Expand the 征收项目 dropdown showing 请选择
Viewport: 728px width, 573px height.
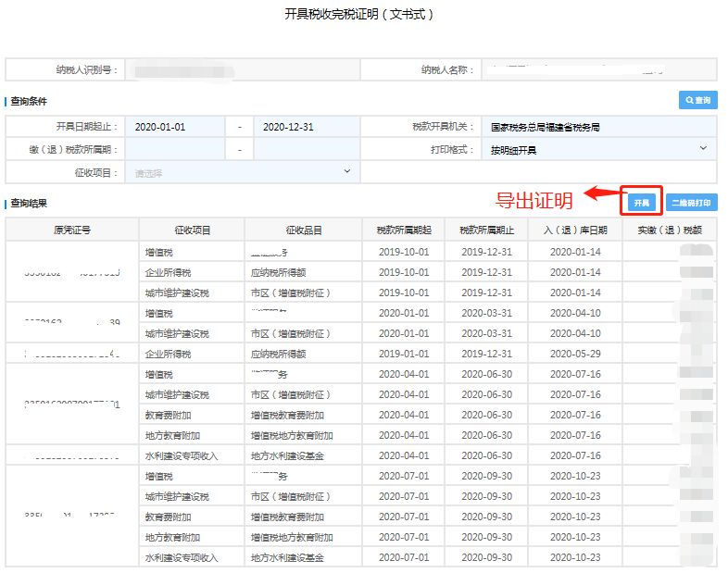243,172
